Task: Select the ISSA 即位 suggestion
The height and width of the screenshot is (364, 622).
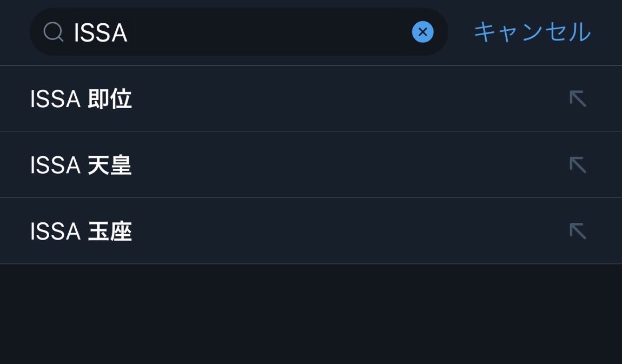Action: click(x=81, y=100)
